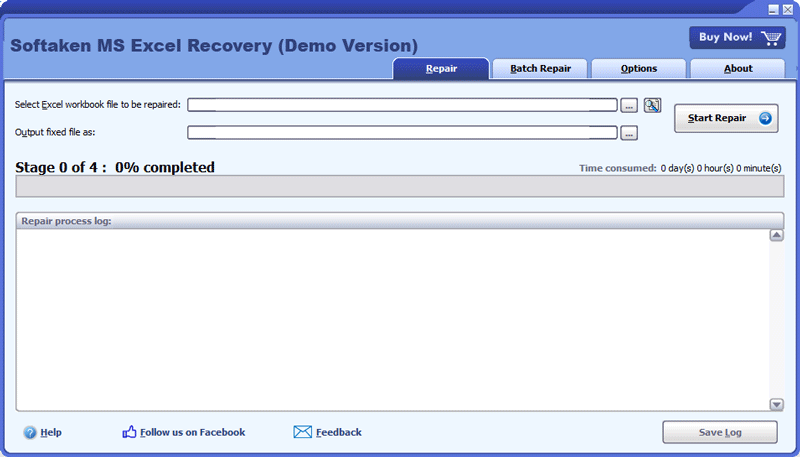Click the shopping cart icon in Buy Now

771,38
